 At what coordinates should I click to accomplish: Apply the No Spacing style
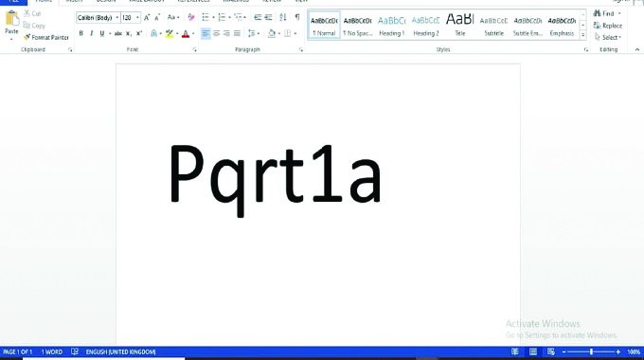coord(358,26)
